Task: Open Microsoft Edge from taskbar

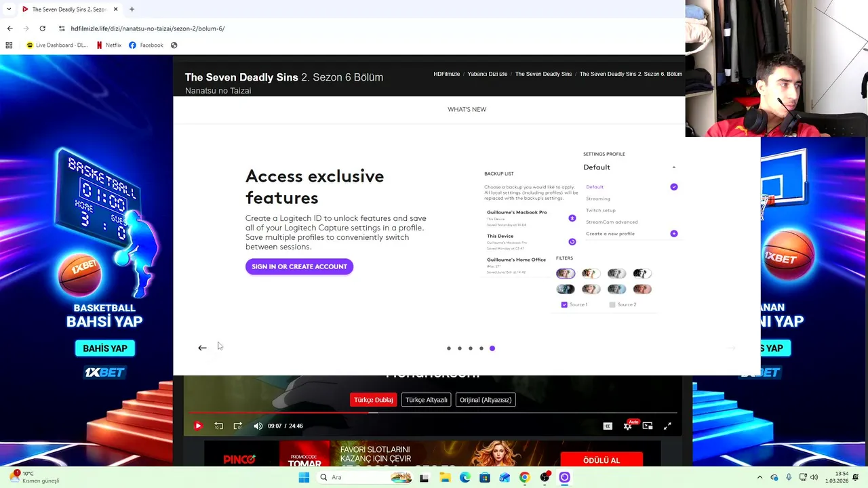Action: pos(465,477)
